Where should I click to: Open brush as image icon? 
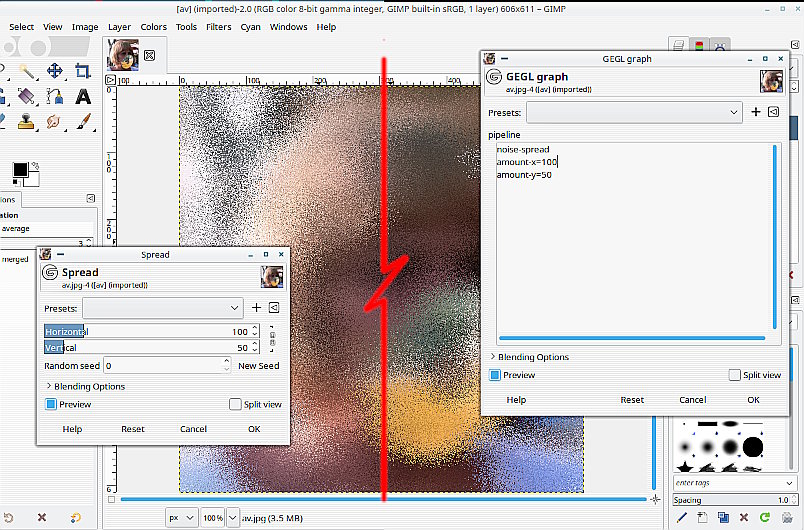pos(787,517)
